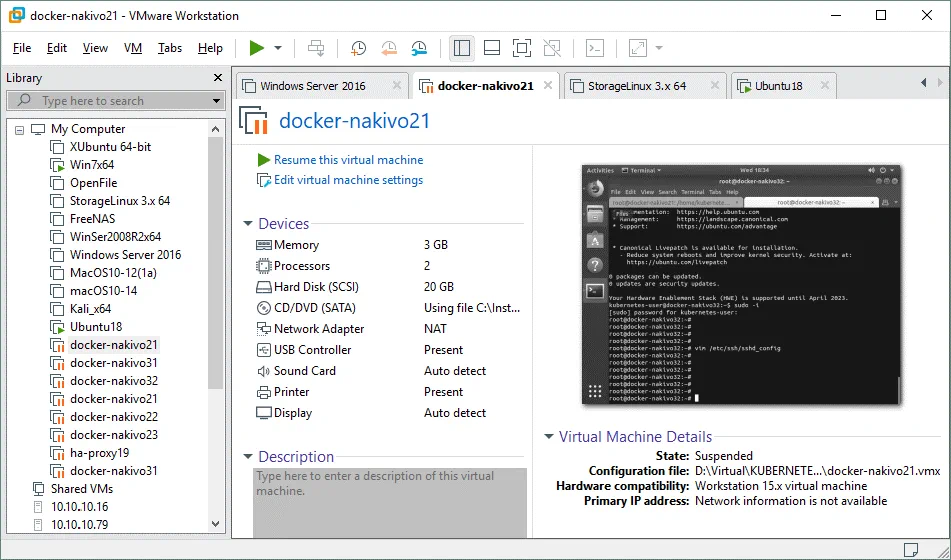Screen dimensions: 951x560
Task: Open the library search filter dropdown
Action: click(x=216, y=101)
